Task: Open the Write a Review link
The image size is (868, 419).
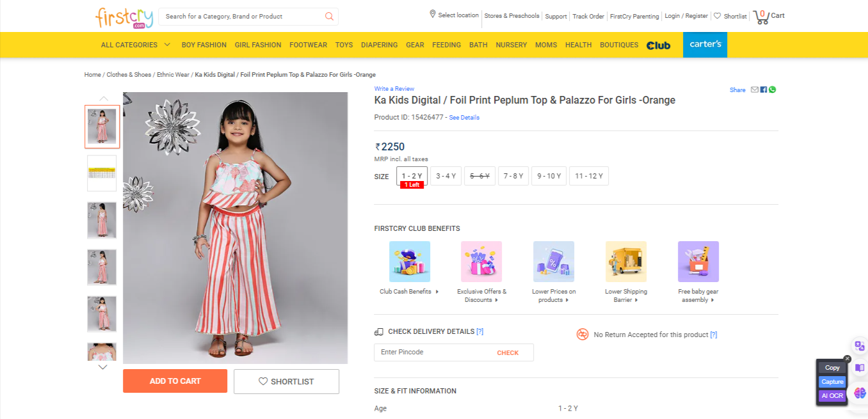Action: [x=394, y=89]
